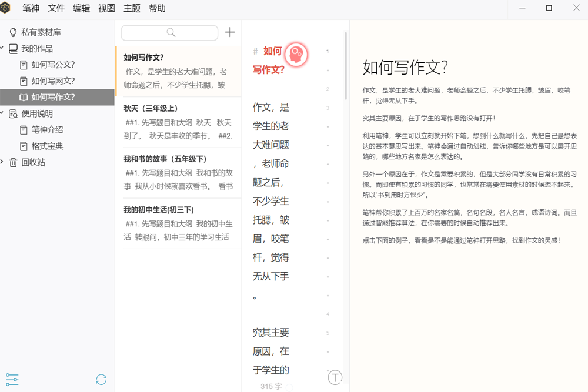Collapse the 我的作品 tree folder
The image size is (588, 392).
[3, 49]
